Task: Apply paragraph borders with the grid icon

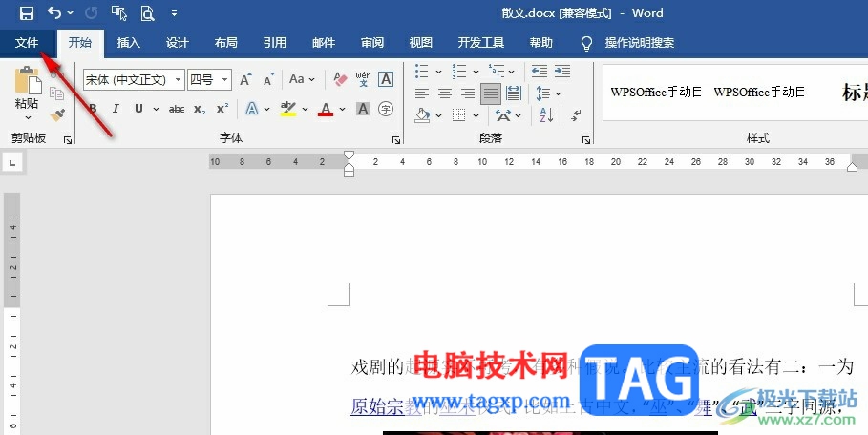Action: pyautogui.click(x=458, y=115)
